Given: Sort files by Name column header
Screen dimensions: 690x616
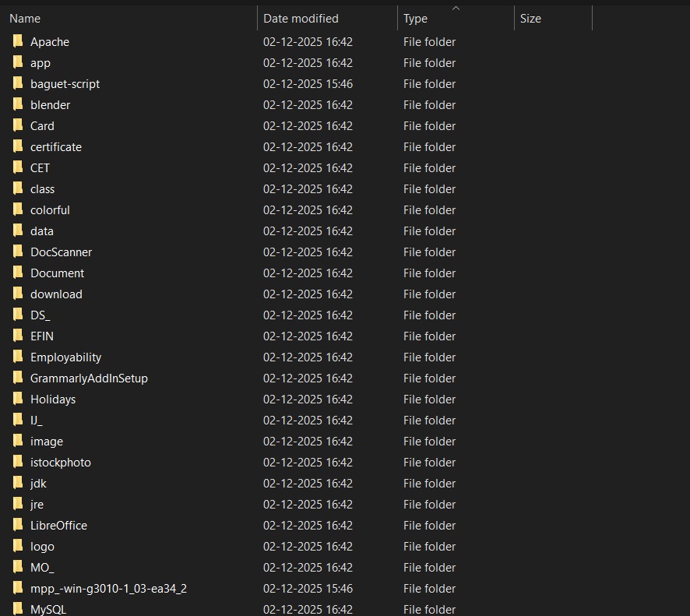Looking at the screenshot, I should (25, 19).
